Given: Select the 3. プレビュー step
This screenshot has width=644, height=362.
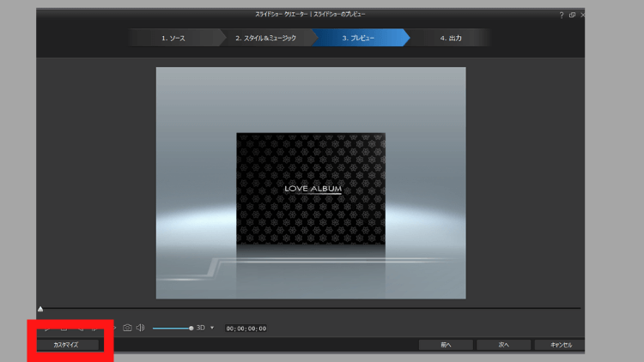Looking at the screenshot, I should point(358,39).
